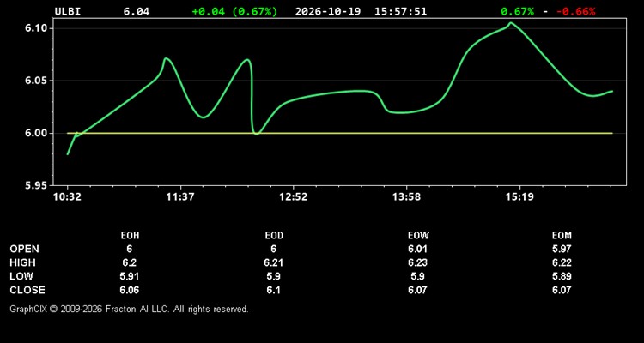
Task: Click the 12:52 time axis label
Action: (294, 197)
